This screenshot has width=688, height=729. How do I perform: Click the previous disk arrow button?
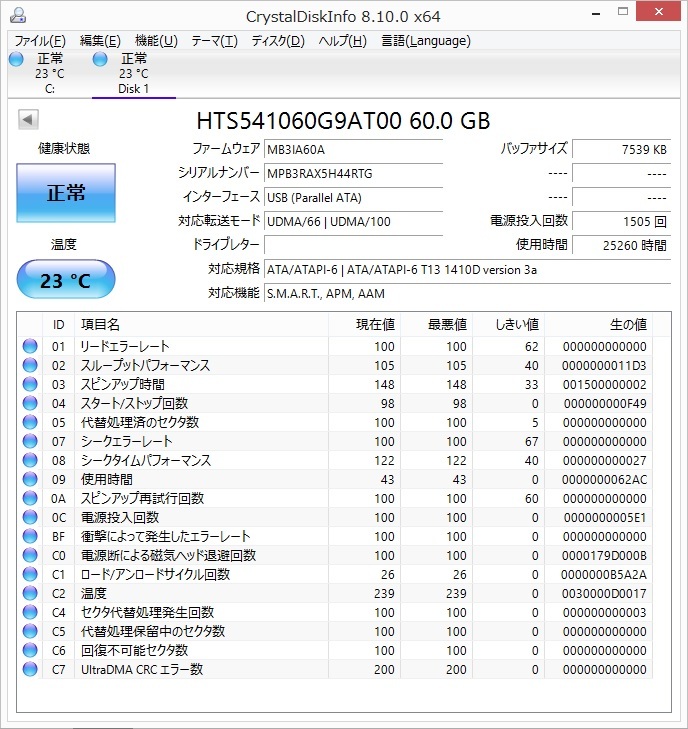coord(28,119)
